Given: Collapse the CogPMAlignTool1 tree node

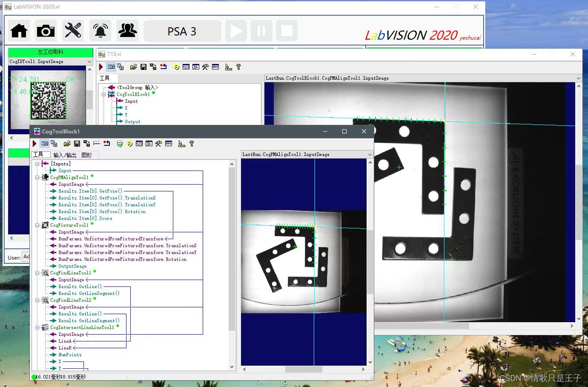Looking at the screenshot, I should [37, 177].
